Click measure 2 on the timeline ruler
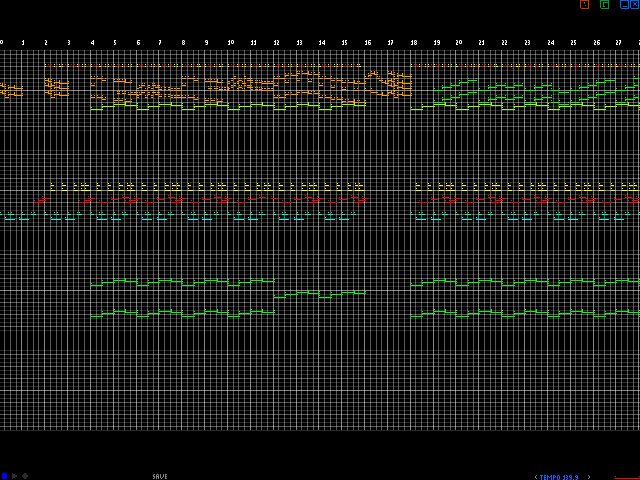Image resolution: width=640 pixels, height=480 pixels. click(46, 43)
